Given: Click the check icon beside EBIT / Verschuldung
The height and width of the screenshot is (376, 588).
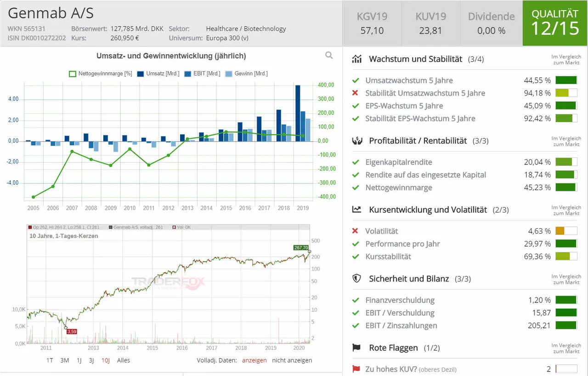Looking at the screenshot, I should (355, 313).
